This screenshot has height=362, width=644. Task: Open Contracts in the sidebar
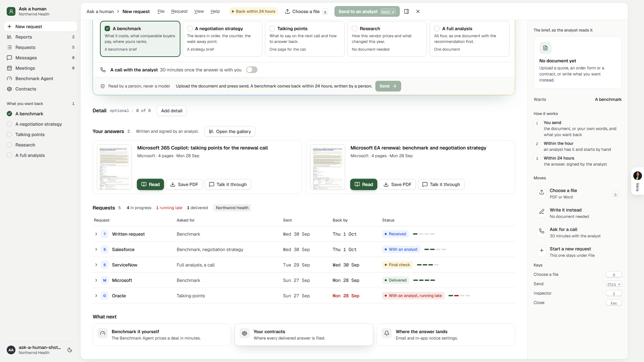click(40, 89)
